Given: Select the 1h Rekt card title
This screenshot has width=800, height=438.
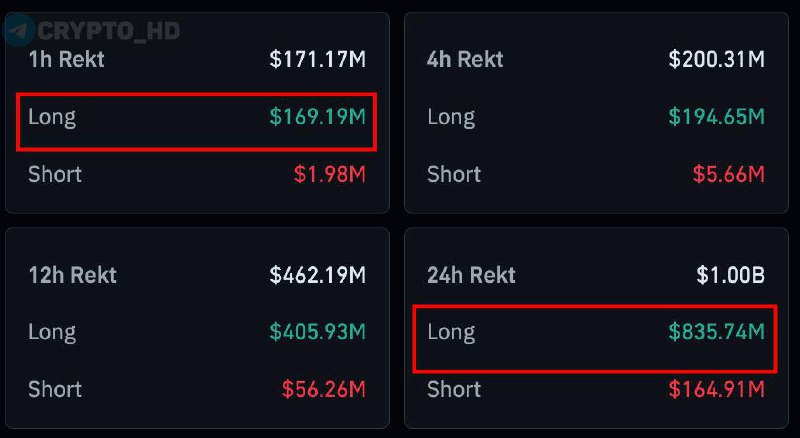Looking at the screenshot, I should click(66, 59).
